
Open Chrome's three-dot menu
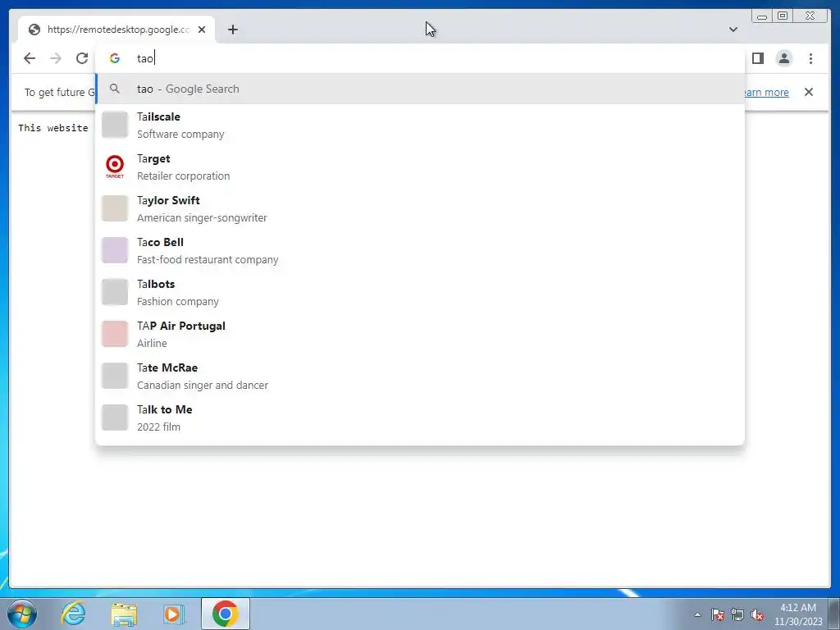[x=810, y=58]
